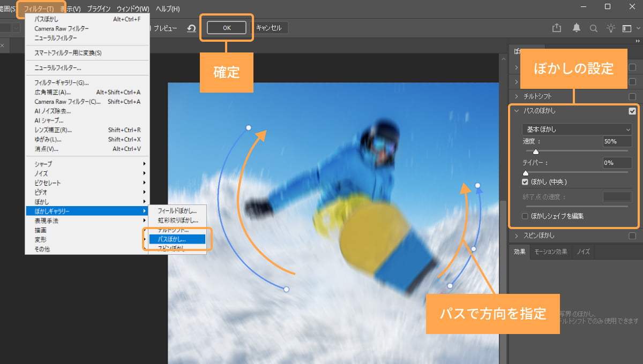The height and width of the screenshot is (364, 643).
Task: Expand the スピンぼかし section
Action: (516, 235)
